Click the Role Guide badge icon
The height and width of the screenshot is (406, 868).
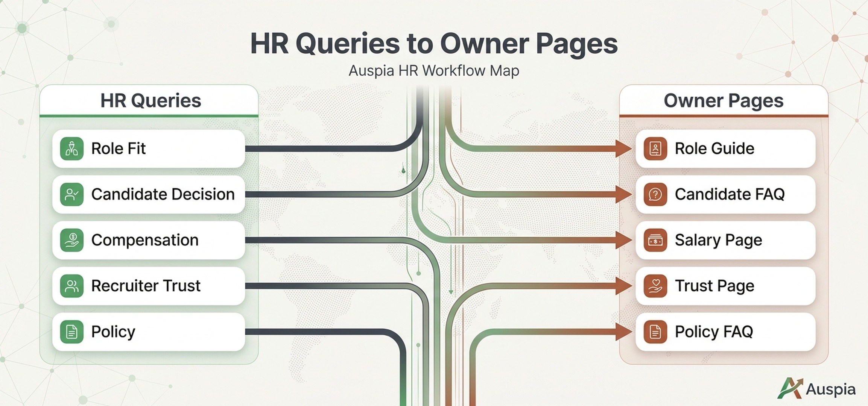coord(655,148)
